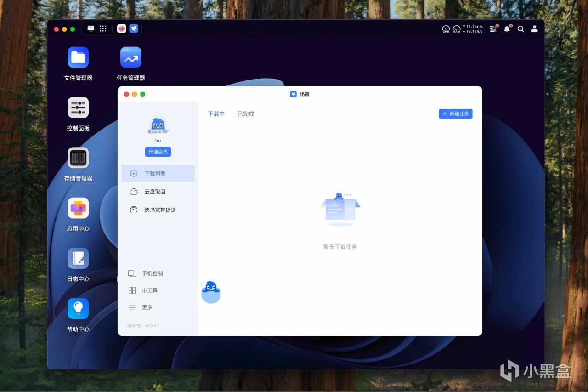Open the user account icon in top bar
Screen dimensions: 588x392
(x=534, y=28)
